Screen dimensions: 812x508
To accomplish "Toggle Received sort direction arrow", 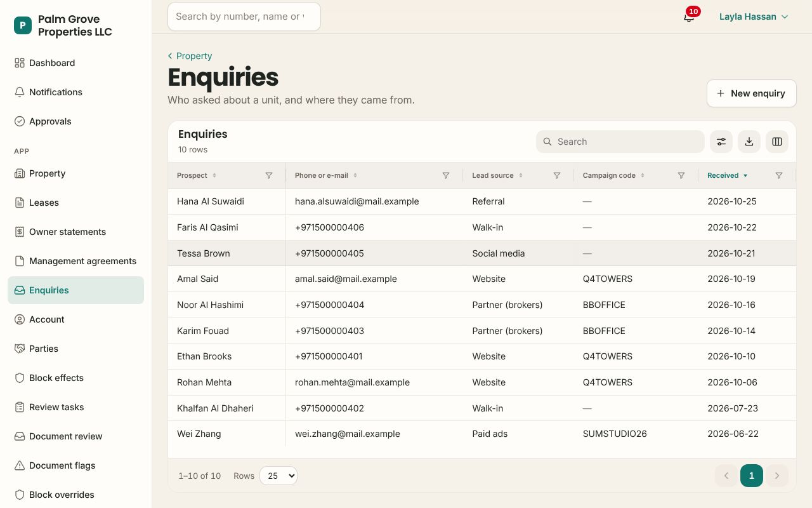I will (x=745, y=175).
